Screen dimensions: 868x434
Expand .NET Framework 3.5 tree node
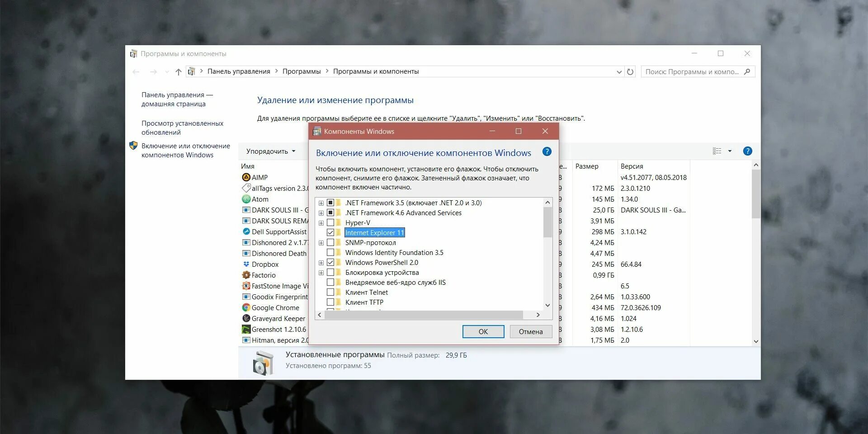[x=321, y=203]
